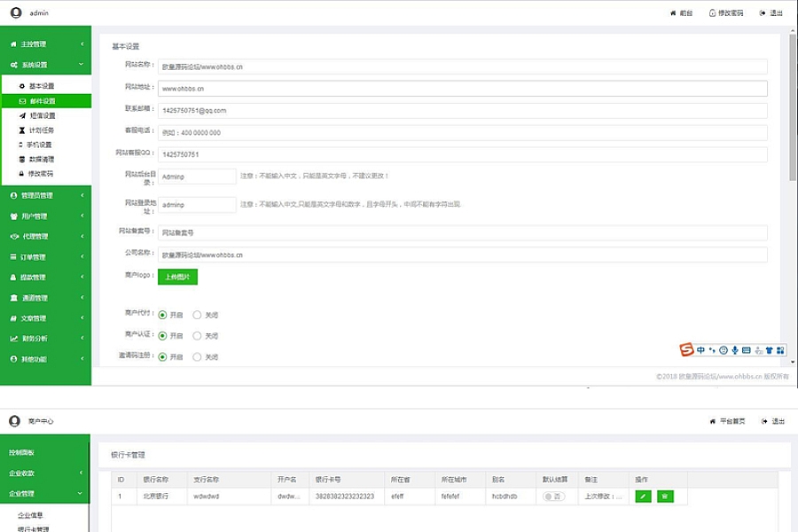This screenshot has height=532, width=798.
Task: Click the 网站后台目录 input showing Adminp
Action: 197,176
